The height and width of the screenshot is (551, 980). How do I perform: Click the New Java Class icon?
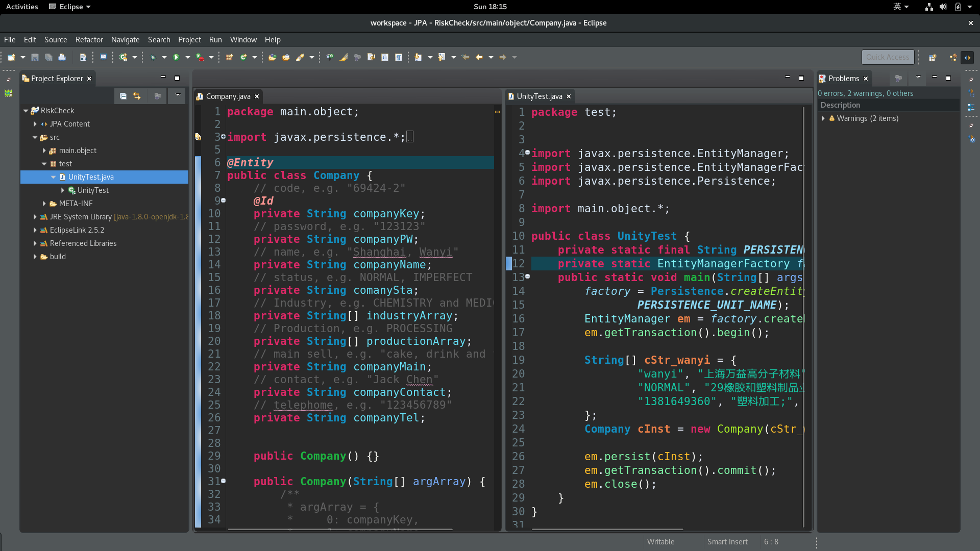pyautogui.click(x=243, y=57)
